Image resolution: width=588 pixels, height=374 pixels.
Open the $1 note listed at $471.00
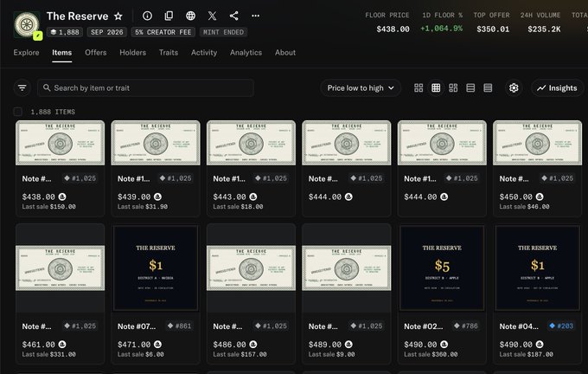click(x=156, y=293)
